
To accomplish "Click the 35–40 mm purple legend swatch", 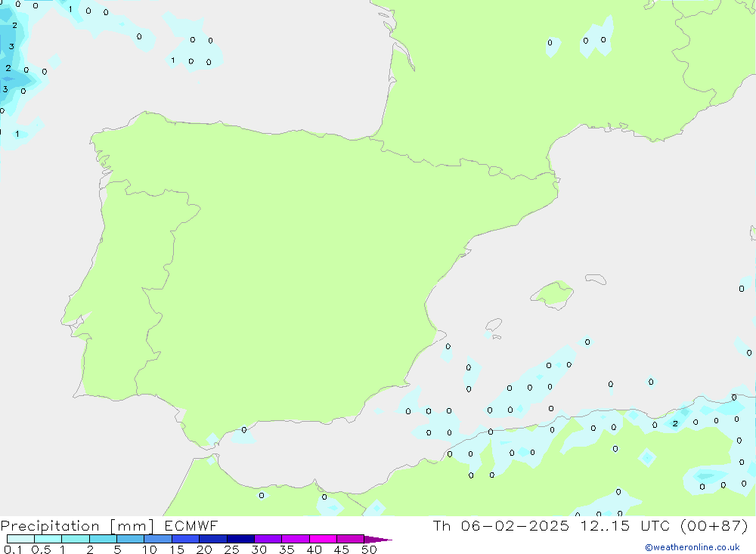I will [295, 539].
